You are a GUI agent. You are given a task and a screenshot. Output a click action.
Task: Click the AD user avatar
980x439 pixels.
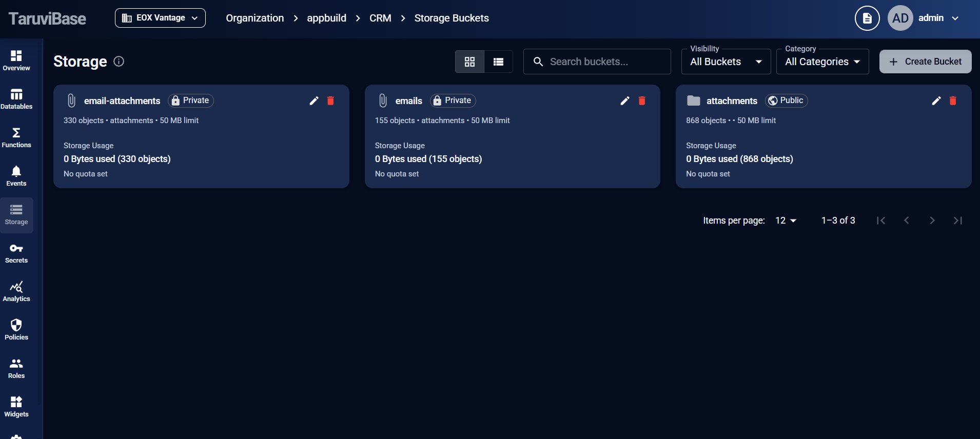[x=900, y=18]
